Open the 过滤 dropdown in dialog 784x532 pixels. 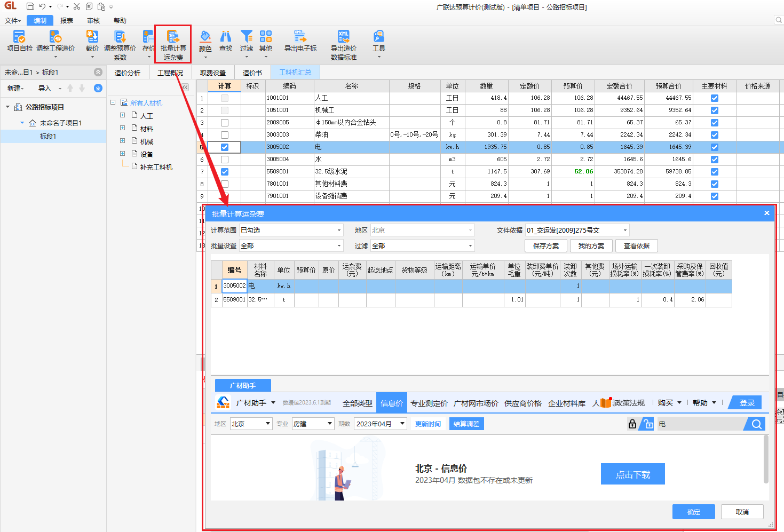[x=422, y=246]
